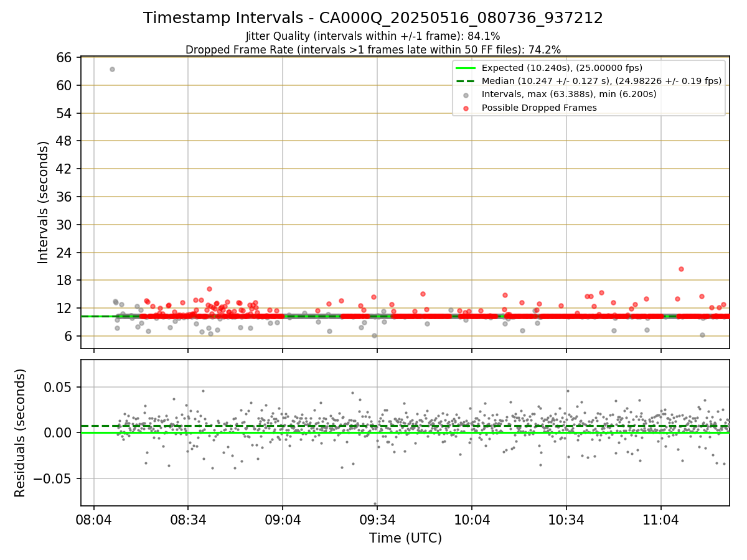This screenshot has height=560, width=747.
Task: Click the dashed dark green line sample in the legend
Action: coord(466,81)
